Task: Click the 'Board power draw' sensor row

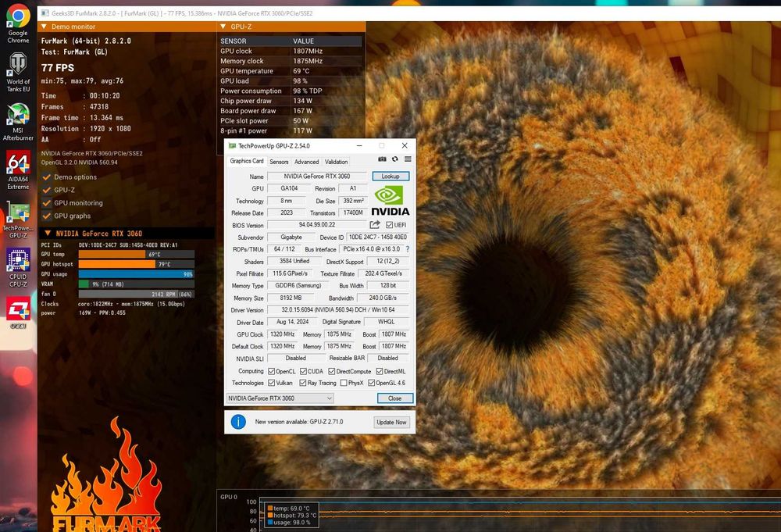Action: pyautogui.click(x=291, y=111)
